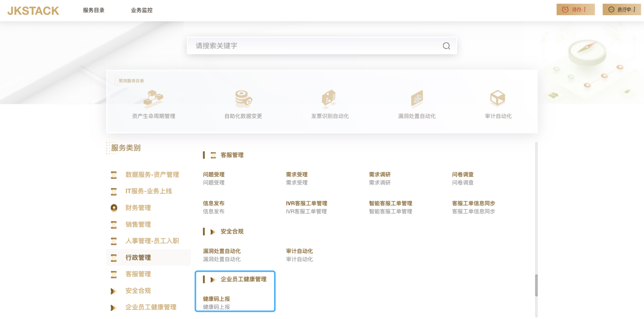Click the arrow beside 企业员工健康管理 section header
Image resolution: width=644 pixels, height=319 pixels.
[x=213, y=280]
